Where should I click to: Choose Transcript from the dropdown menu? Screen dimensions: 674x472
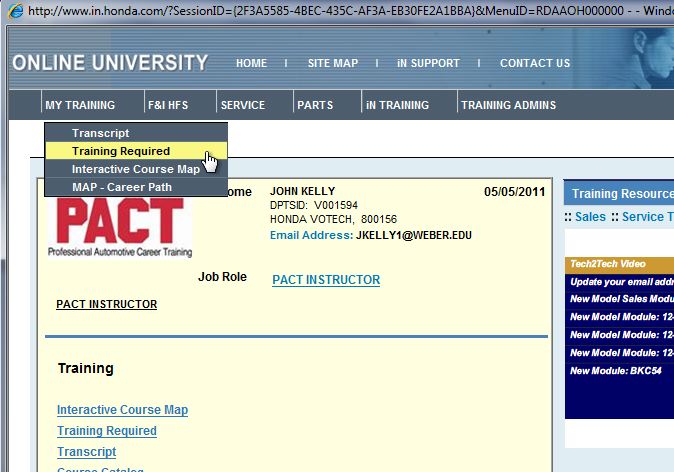coord(100,133)
